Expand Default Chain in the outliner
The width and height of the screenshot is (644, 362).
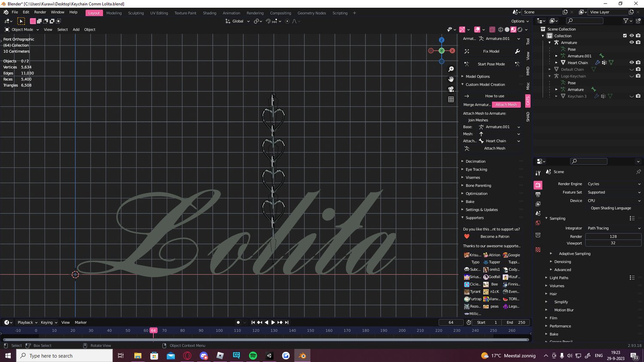click(x=550, y=69)
